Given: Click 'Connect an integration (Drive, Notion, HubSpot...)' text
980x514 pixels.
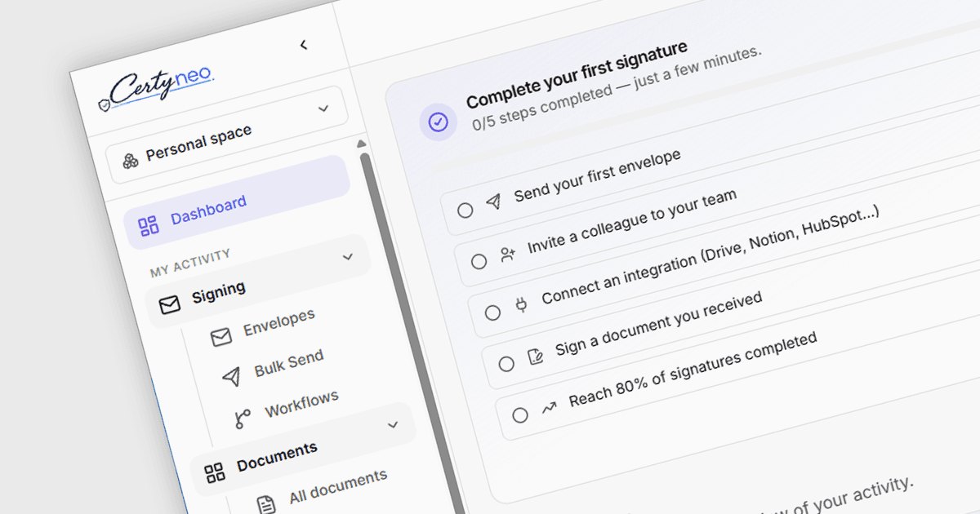Looking at the screenshot, I should click(710, 255).
